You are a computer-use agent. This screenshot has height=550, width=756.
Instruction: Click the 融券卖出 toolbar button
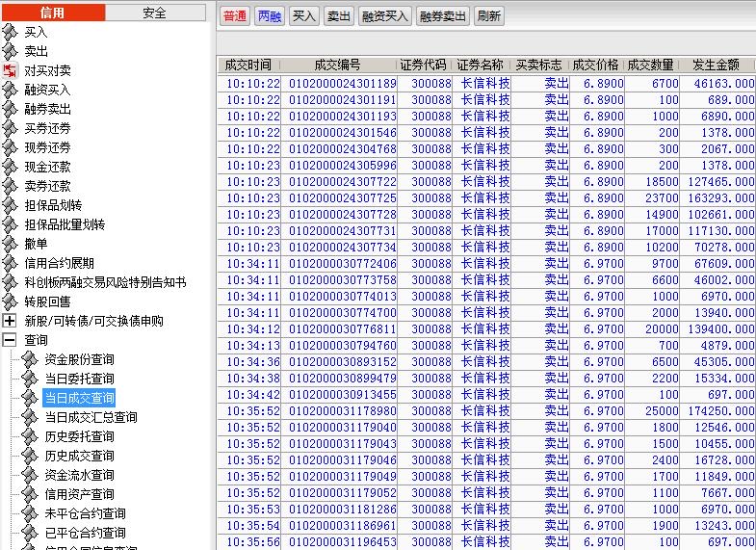(x=443, y=16)
